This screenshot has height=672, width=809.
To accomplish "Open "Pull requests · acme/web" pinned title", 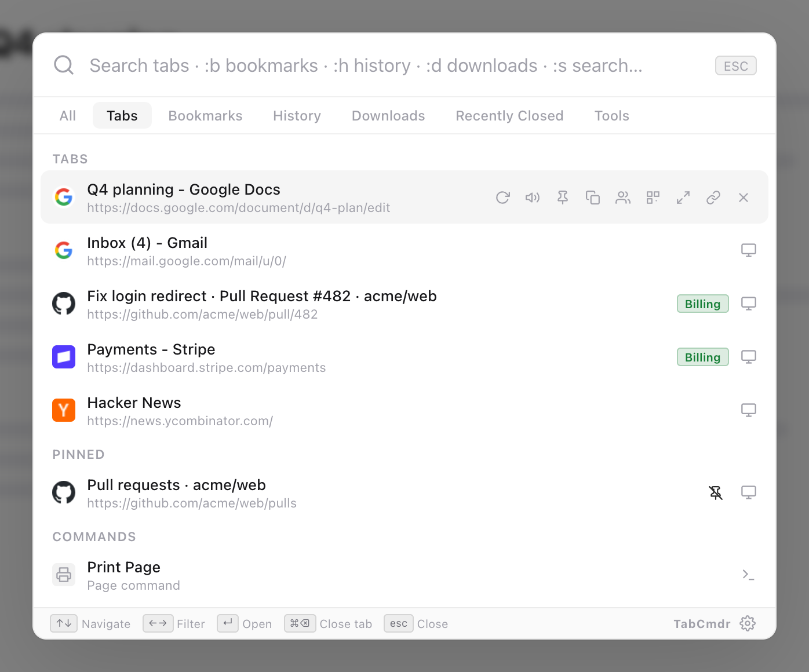I will coord(177,485).
